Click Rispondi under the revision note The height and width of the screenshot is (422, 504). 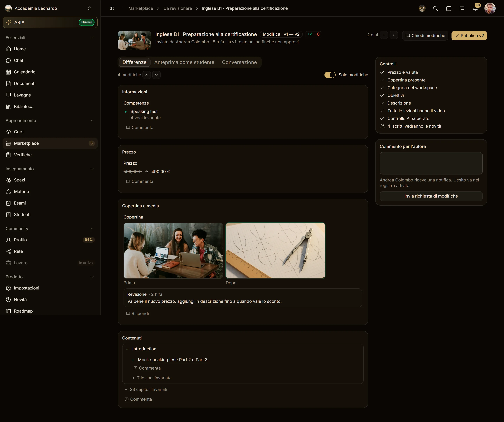click(x=138, y=314)
